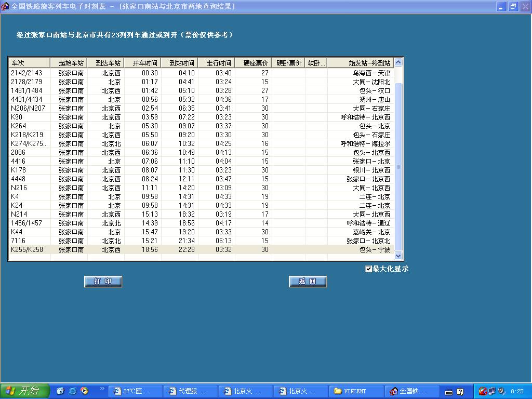Launch Windows Media Player from quick launch
This screenshot has height=399, width=532.
84,391
